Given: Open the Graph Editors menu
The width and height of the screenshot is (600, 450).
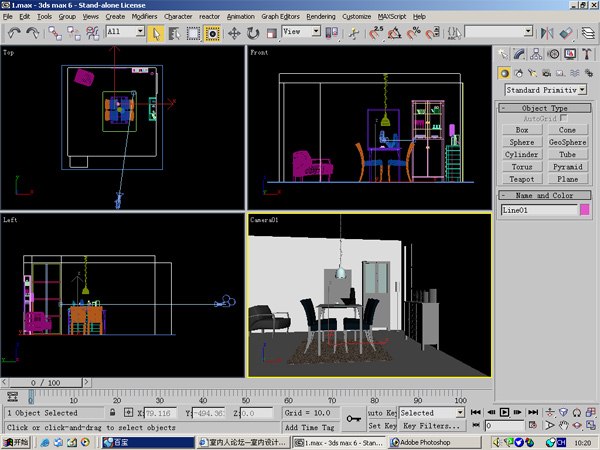Looking at the screenshot, I should (x=280, y=16).
